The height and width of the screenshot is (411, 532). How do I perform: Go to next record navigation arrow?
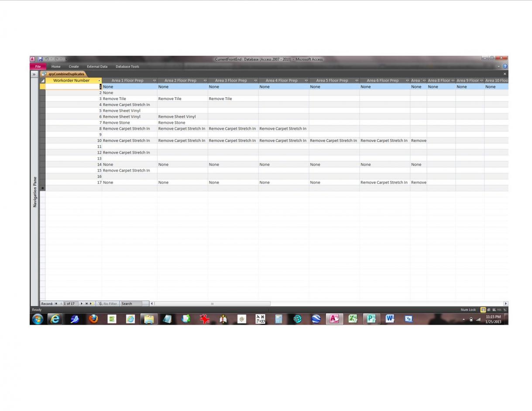(x=82, y=304)
